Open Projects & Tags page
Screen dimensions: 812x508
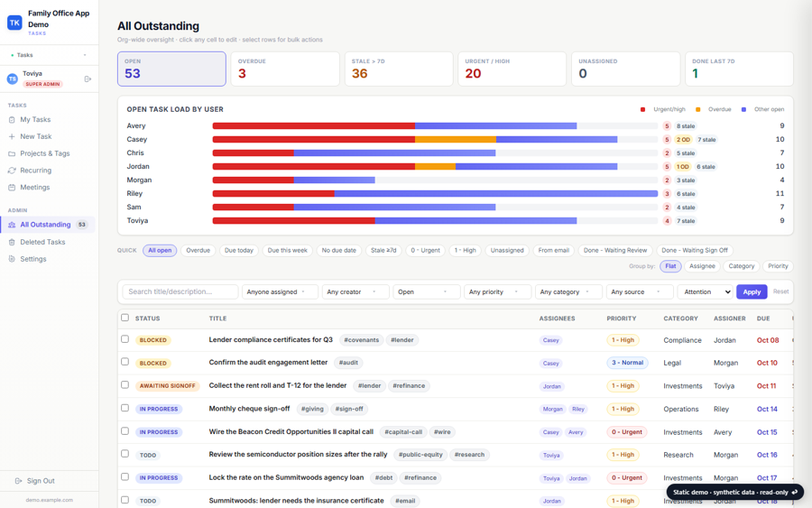click(44, 153)
